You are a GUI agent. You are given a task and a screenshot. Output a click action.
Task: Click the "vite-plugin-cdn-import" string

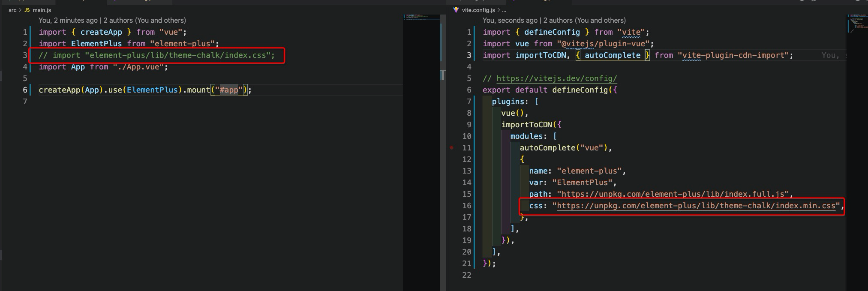coord(733,55)
